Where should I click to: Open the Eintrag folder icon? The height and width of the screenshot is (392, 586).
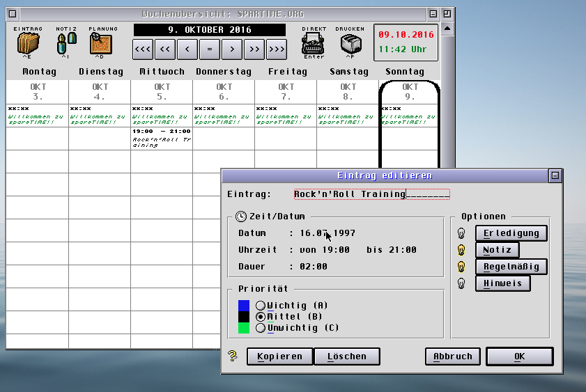click(29, 44)
